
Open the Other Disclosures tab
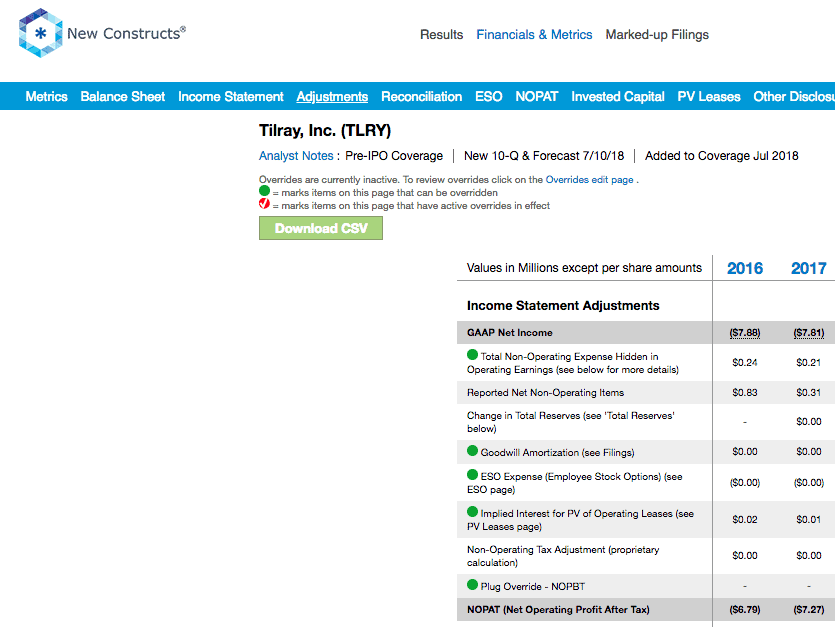coord(793,96)
